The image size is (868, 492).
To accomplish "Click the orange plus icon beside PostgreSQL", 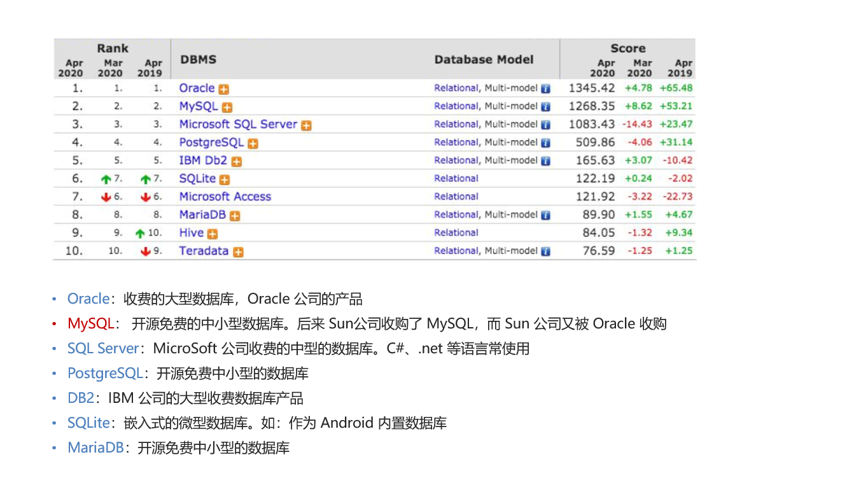I will pyautogui.click(x=253, y=144).
